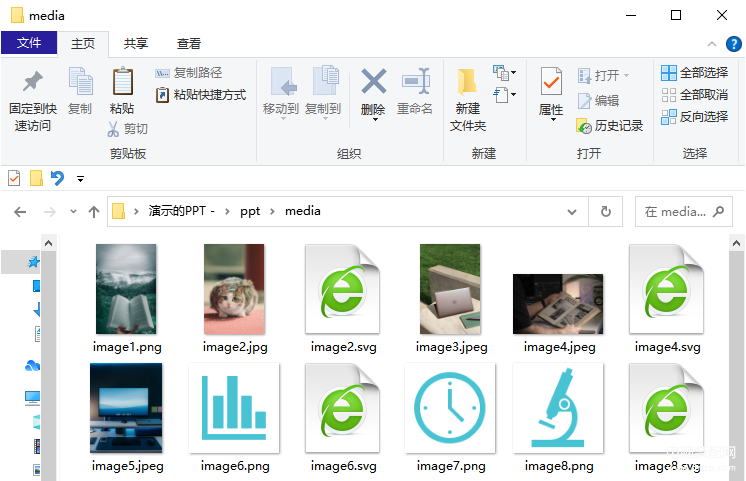Open the quick access toolbar customize arrow
The width and height of the screenshot is (746, 481).
(x=80, y=179)
